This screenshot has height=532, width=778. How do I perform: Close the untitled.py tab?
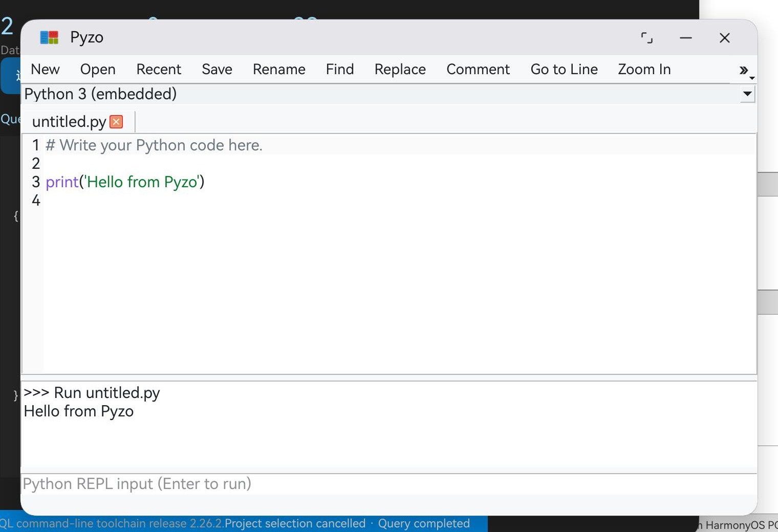point(116,122)
